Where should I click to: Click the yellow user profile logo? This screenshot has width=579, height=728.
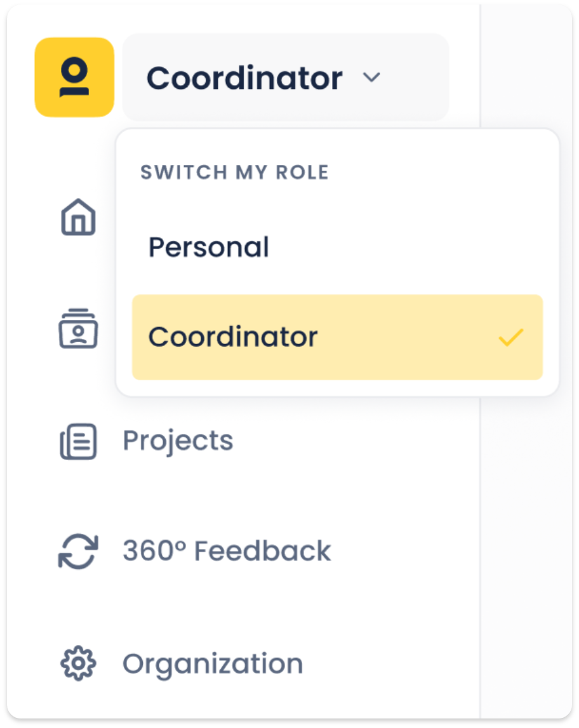[74, 77]
